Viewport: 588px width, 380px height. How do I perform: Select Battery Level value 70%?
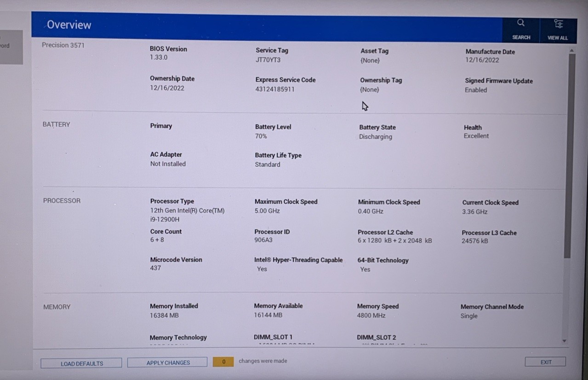[261, 136]
